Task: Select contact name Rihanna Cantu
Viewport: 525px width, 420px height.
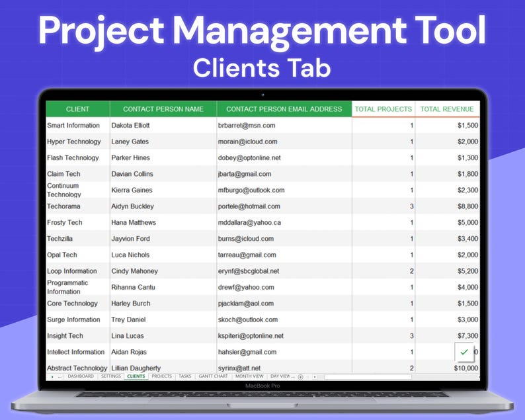Action: point(133,287)
